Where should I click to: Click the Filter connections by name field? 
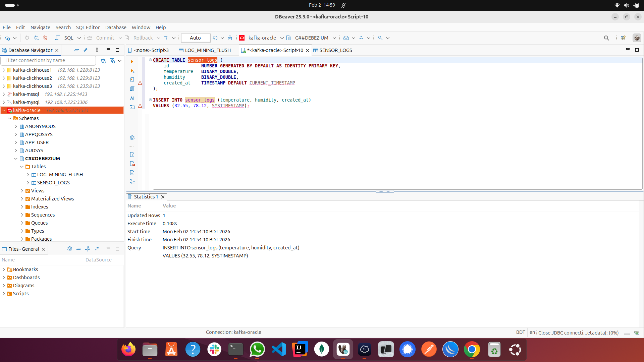(49, 60)
